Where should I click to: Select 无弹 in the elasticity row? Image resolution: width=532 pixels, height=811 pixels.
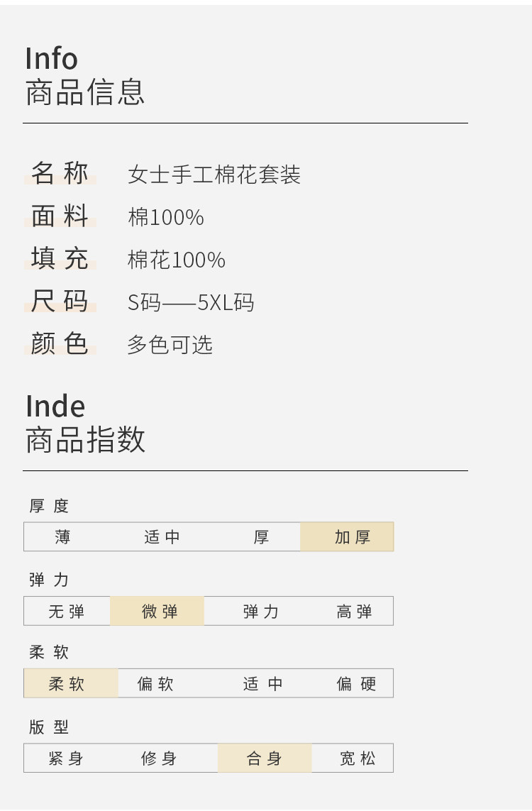67,612
